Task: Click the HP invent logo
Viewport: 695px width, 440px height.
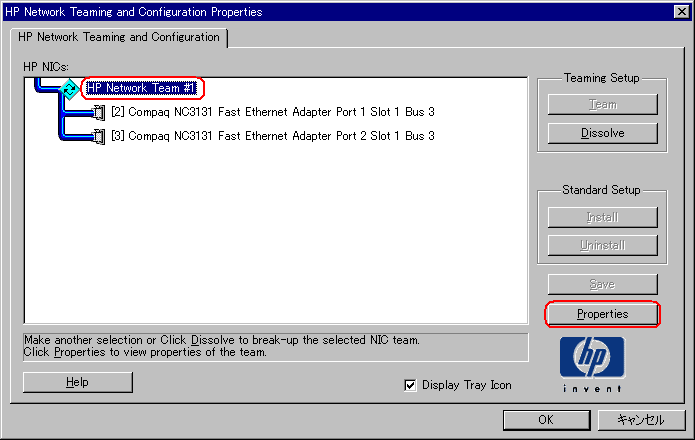Action: [592, 364]
